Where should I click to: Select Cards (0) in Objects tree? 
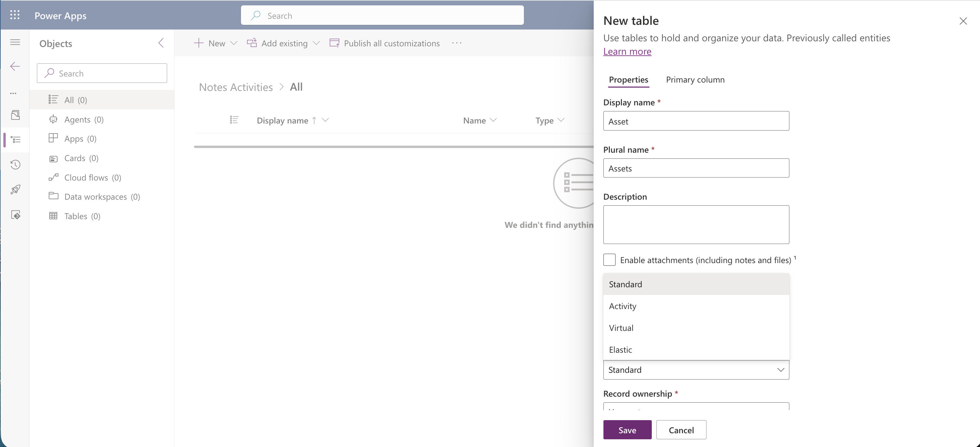pos(102,158)
